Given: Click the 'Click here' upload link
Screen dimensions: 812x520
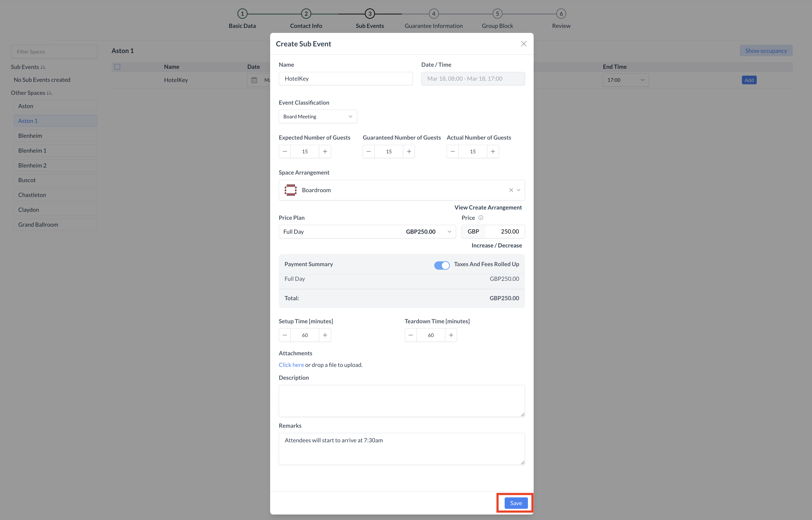Looking at the screenshot, I should point(291,365).
